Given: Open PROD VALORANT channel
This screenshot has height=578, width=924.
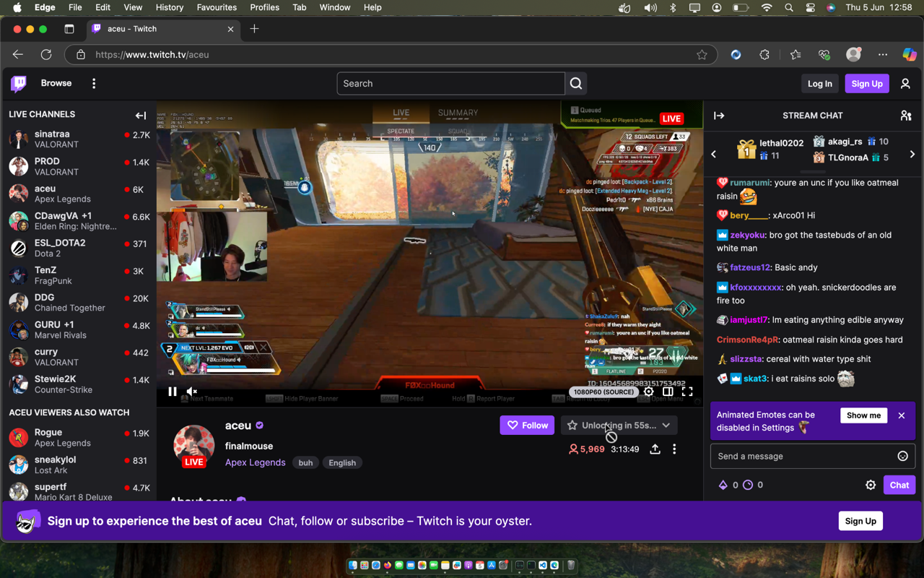Looking at the screenshot, I should [x=78, y=167].
